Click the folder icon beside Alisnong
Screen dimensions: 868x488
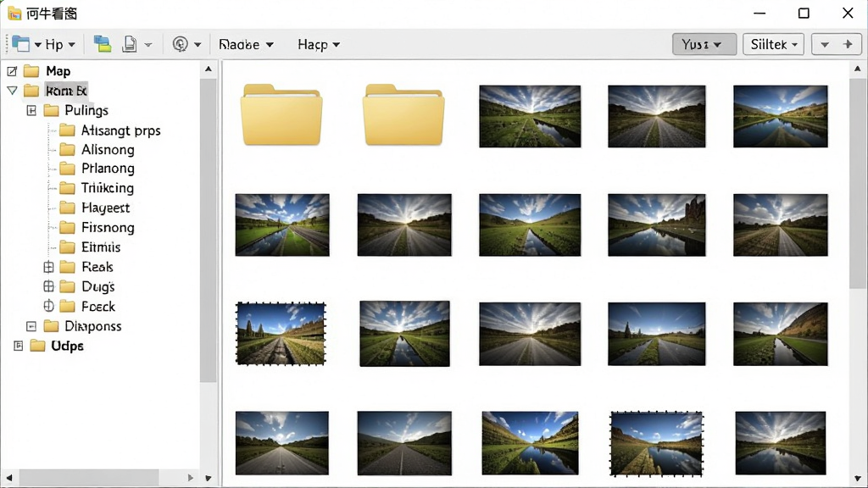point(67,149)
